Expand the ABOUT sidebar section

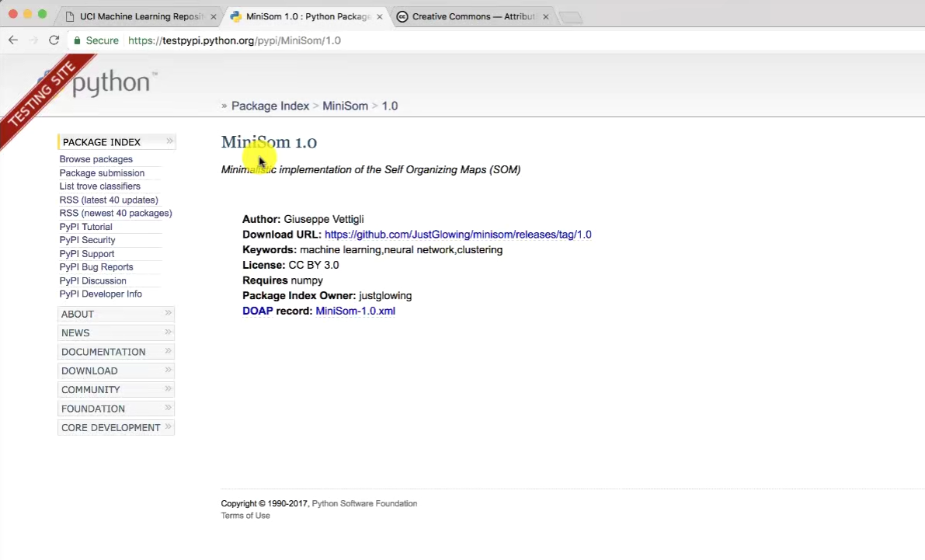(x=116, y=314)
